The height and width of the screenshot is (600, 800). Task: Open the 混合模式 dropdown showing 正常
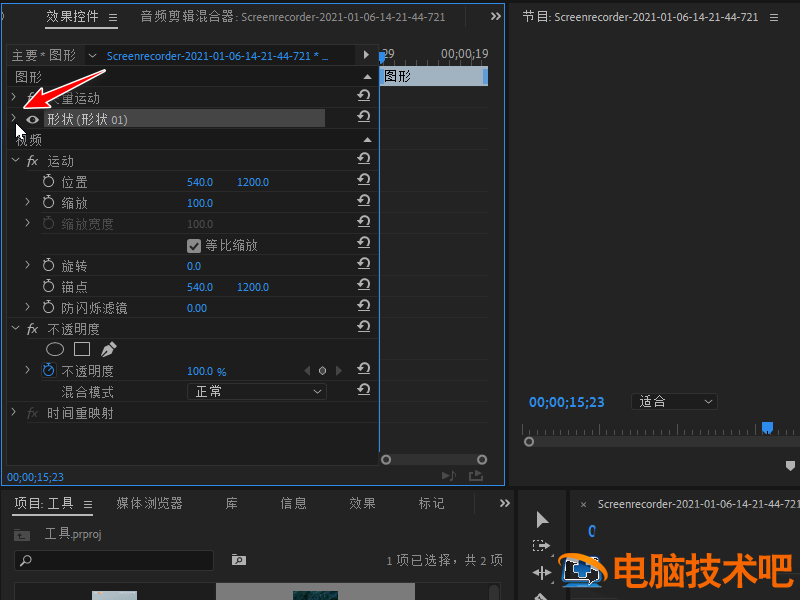coord(256,392)
